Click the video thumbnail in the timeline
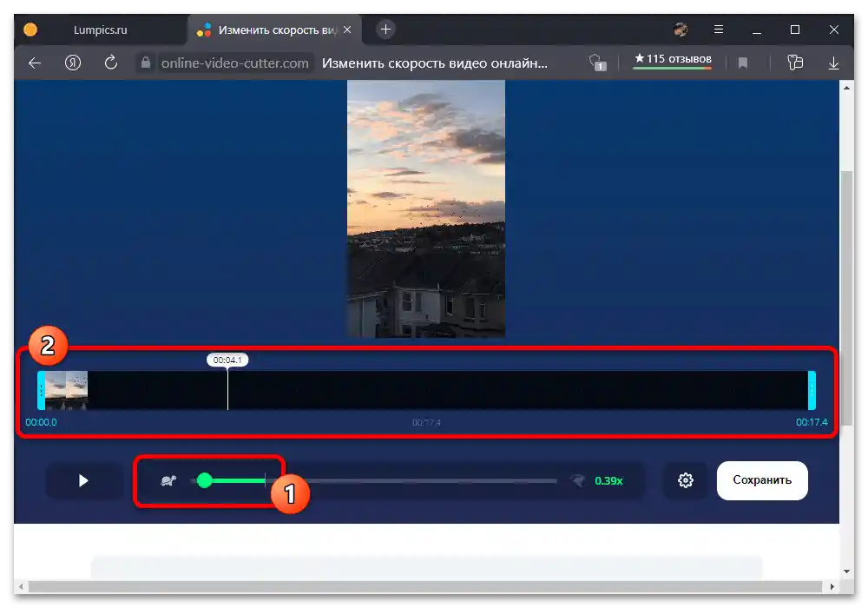 tap(66, 390)
